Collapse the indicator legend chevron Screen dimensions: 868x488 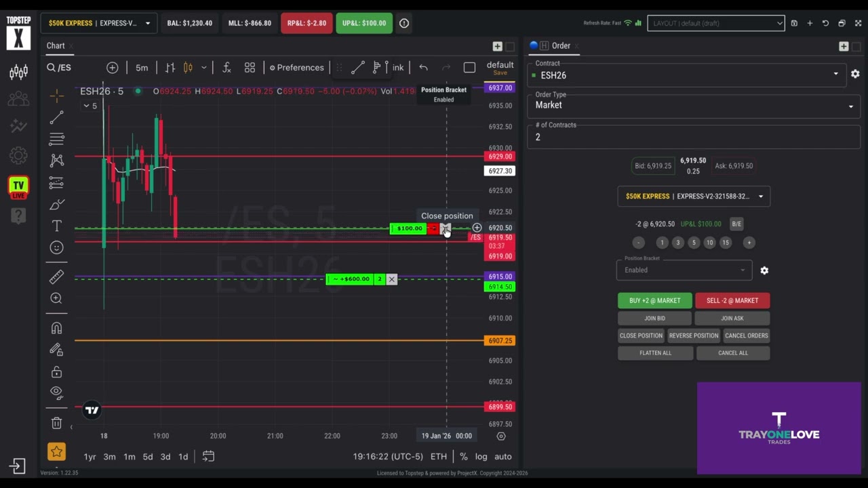[x=86, y=106]
